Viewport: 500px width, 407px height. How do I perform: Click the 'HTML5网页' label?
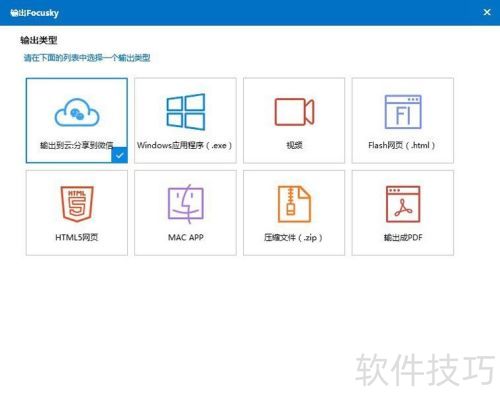[x=77, y=237]
